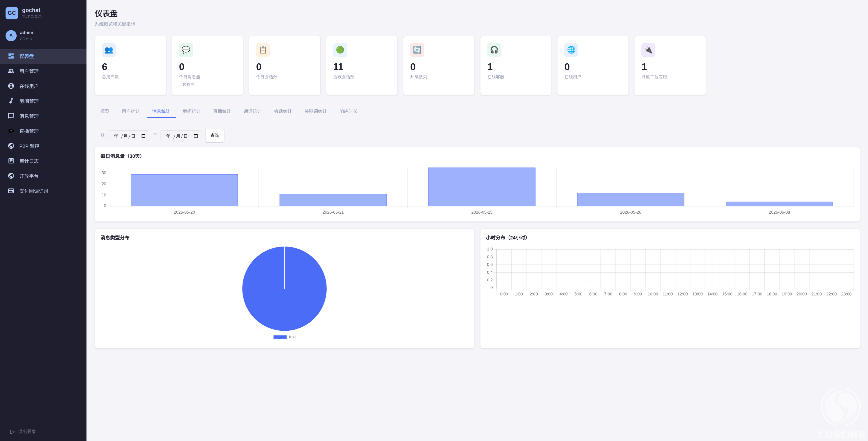This screenshot has width=868, height=441.
Task: Open 支付回调记录 in sidebar
Action: pyautogui.click(x=43, y=191)
